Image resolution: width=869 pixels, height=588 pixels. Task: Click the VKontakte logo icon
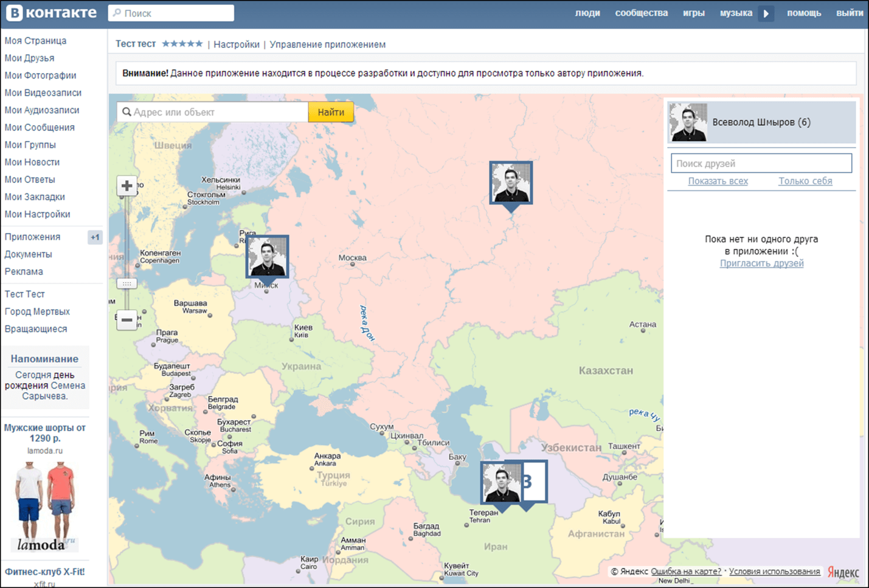(x=14, y=13)
